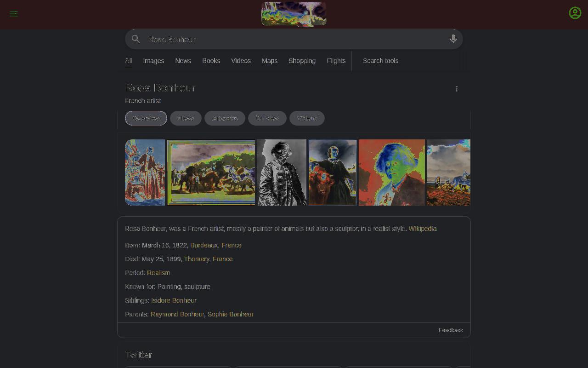Open Rosa Bonheur panel more options

(x=457, y=89)
